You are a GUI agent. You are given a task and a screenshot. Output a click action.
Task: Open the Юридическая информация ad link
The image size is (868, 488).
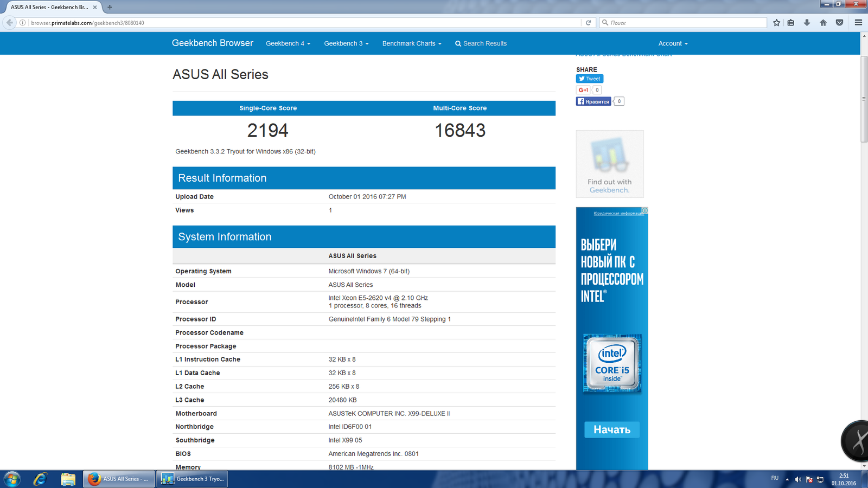(617, 213)
